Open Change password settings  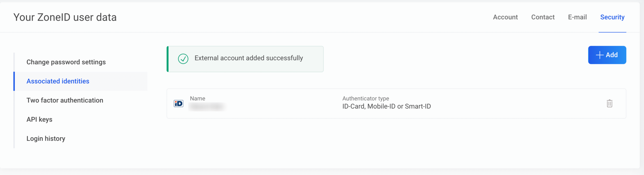(66, 62)
